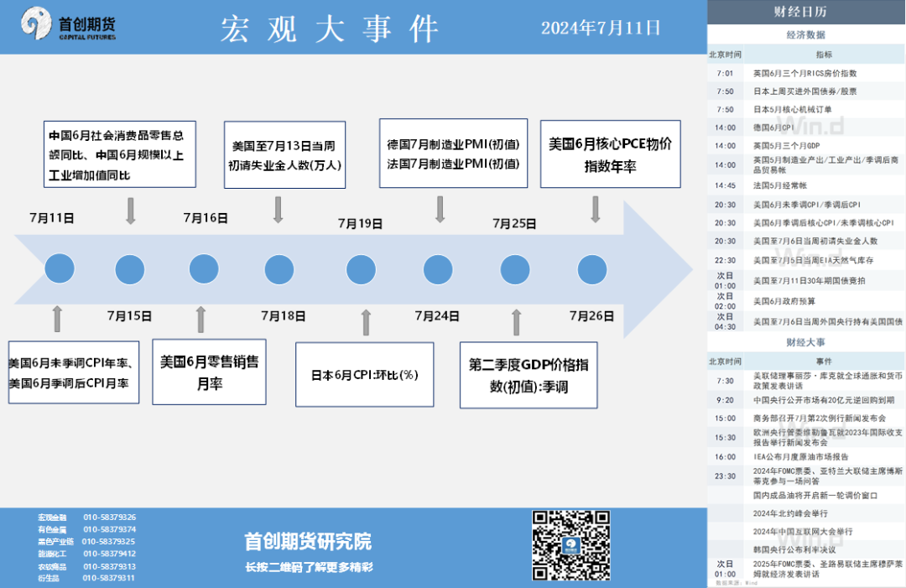
Task: Click the 日本6月CPI:环比(%) event box
Action: [365, 375]
